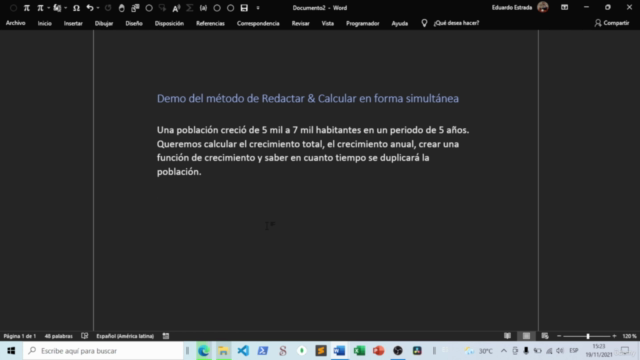This screenshot has height=360, width=640.
Task: Click the Sigma sum icon in toolbar
Action: 190,8
